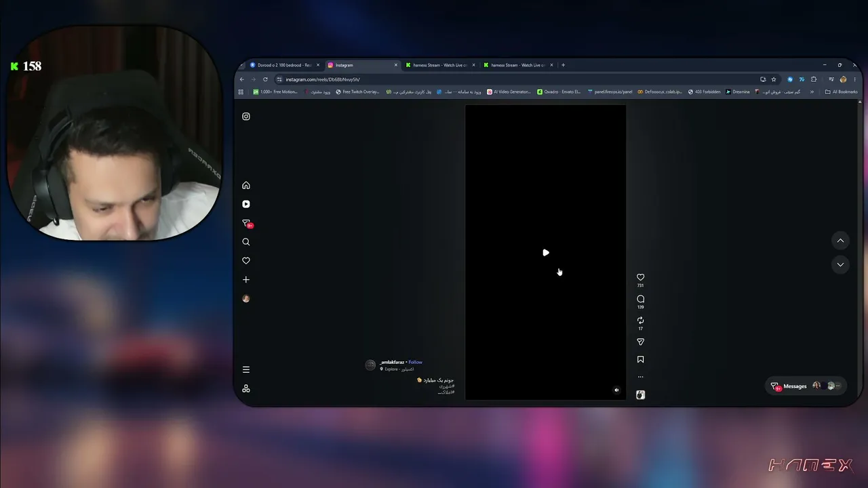
Task: Save the reel with bookmark icon
Action: coord(640,360)
